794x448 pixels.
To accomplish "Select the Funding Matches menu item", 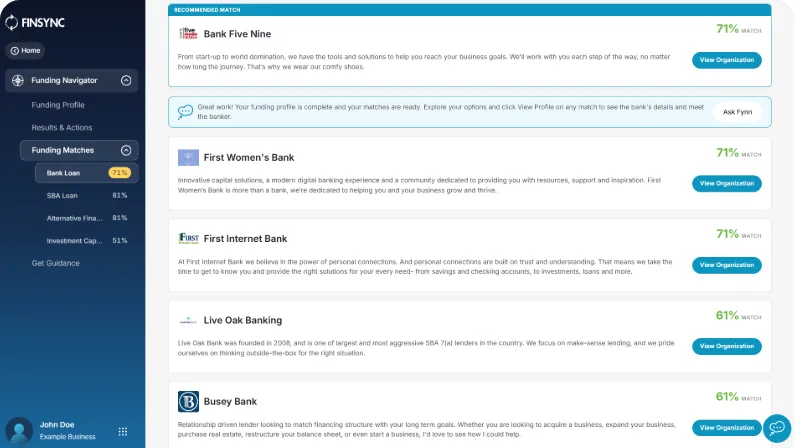I will pyautogui.click(x=79, y=150).
